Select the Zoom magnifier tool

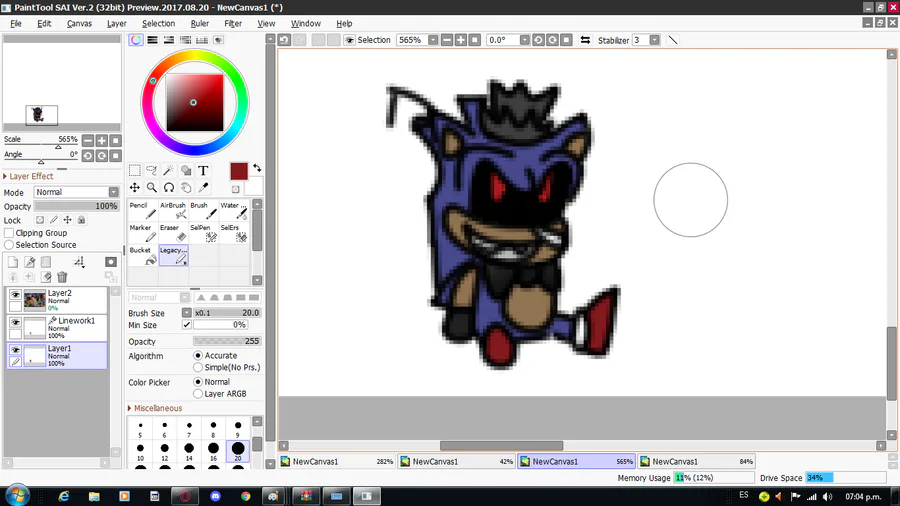[x=152, y=188]
